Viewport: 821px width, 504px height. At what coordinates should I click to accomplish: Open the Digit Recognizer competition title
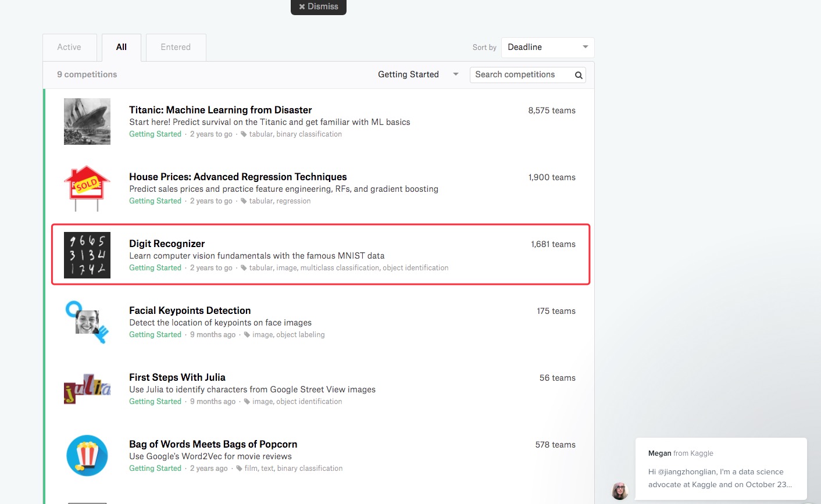(x=167, y=244)
